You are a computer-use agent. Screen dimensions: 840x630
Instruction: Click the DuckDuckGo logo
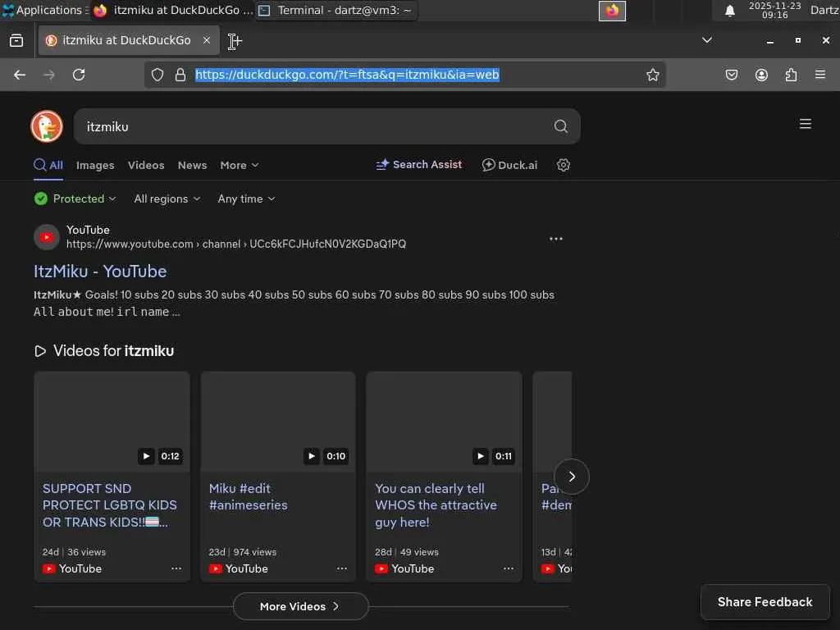pyautogui.click(x=47, y=126)
